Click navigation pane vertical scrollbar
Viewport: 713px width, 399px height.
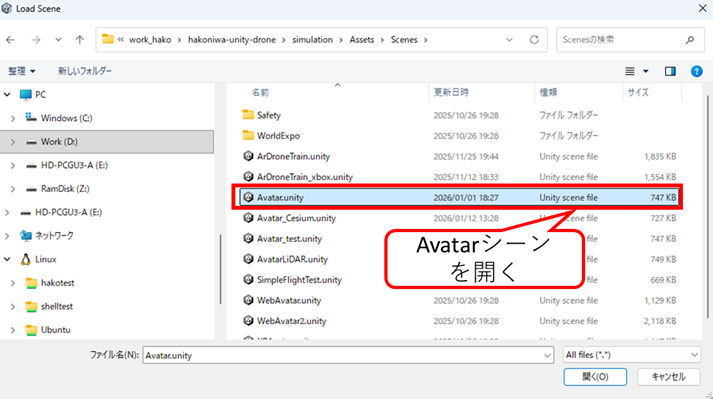(221, 269)
